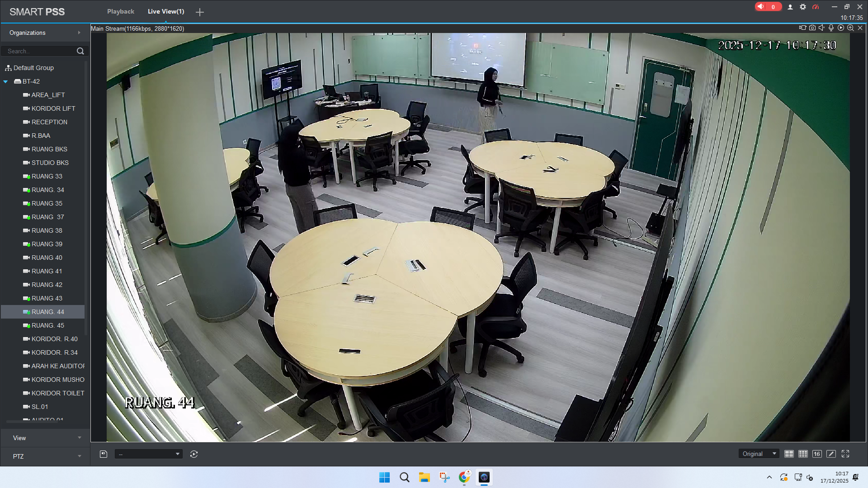This screenshot has width=868, height=488.
Task: Pick RUANG 35 in the list
Action: pyautogui.click(x=47, y=203)
